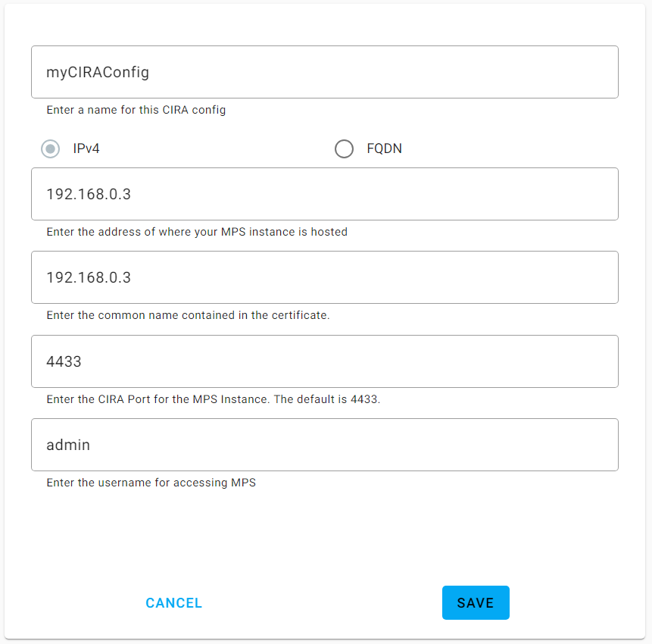Viewport: 652px width, 644px height.
Task: Click the MPS username field showing admin
Action: pos(324,445)
